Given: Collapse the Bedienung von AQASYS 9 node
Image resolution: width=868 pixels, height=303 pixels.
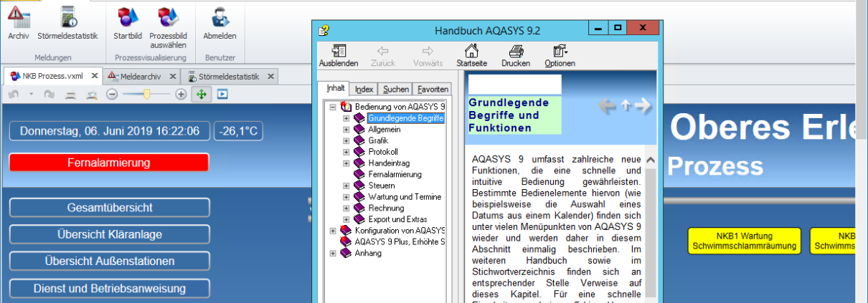Looking at the screenshot, I should [332, 107].
